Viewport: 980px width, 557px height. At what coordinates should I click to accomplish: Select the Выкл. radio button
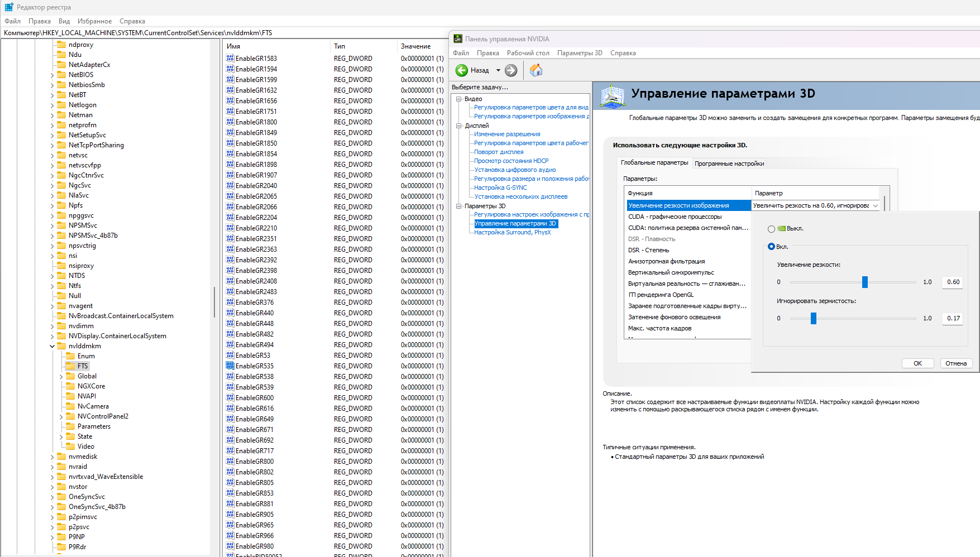771,229
